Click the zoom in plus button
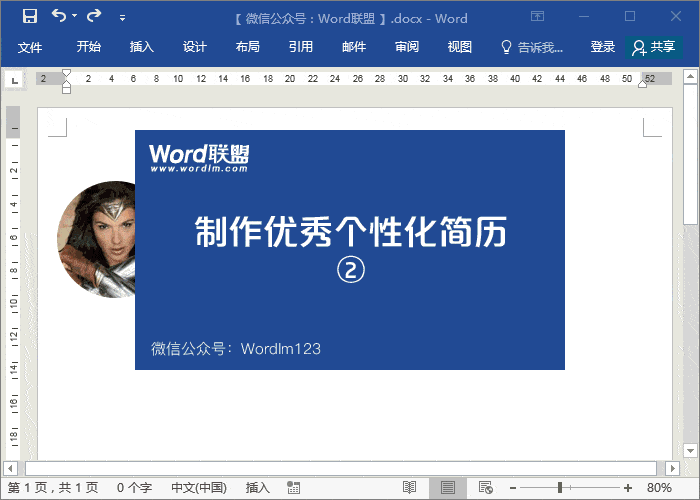This screenshot has width=700, height=500. tap(628, 488)
